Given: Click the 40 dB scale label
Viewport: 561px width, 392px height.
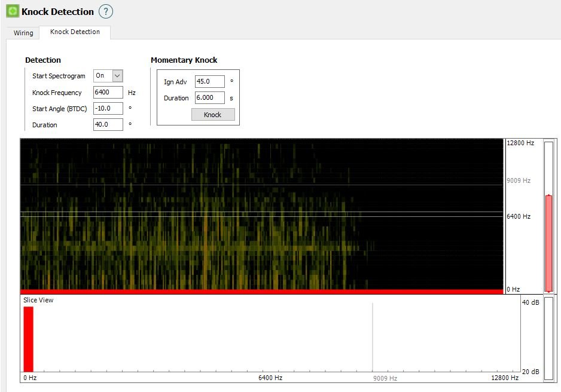Looking at the screenshot, I should [x=530, y=302].
